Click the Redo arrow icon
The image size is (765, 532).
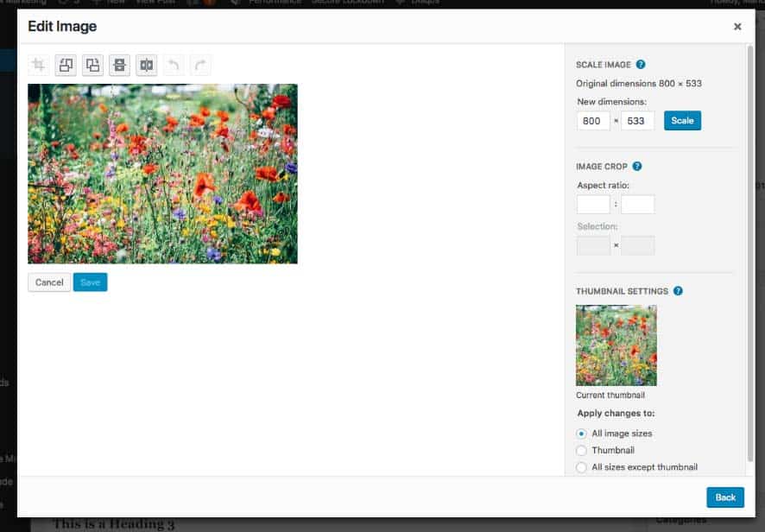pos(199,65)
